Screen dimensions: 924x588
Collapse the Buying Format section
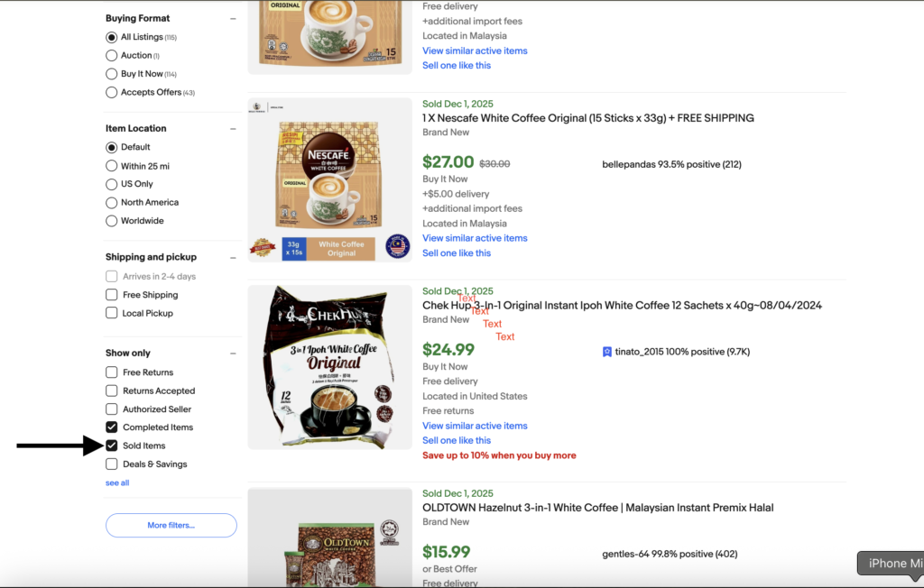pos(233,19)
